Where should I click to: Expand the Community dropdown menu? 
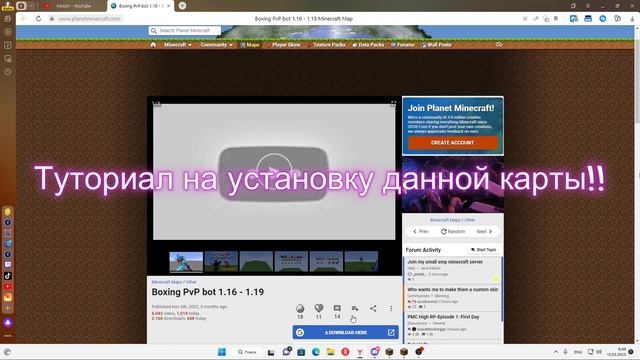point(216,44)
